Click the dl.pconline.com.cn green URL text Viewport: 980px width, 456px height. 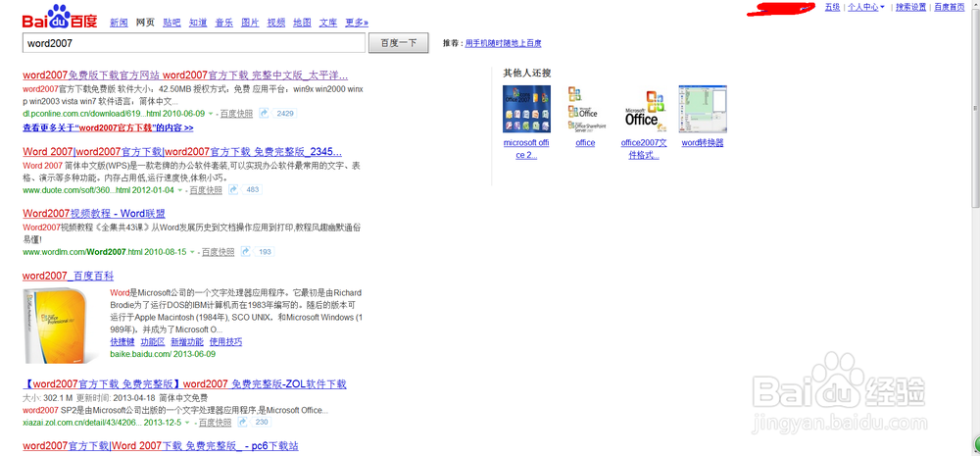[x=113, y=114]
